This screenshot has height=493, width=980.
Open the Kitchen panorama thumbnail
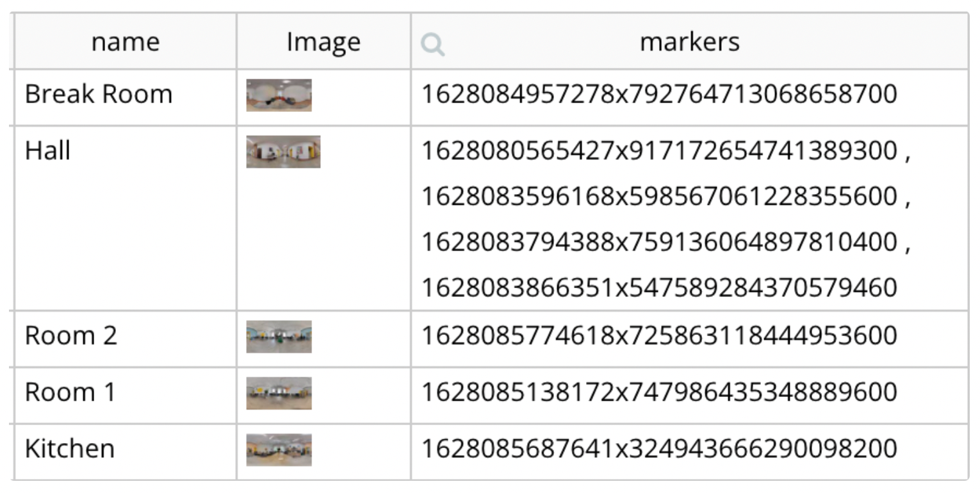pos(279,449)
